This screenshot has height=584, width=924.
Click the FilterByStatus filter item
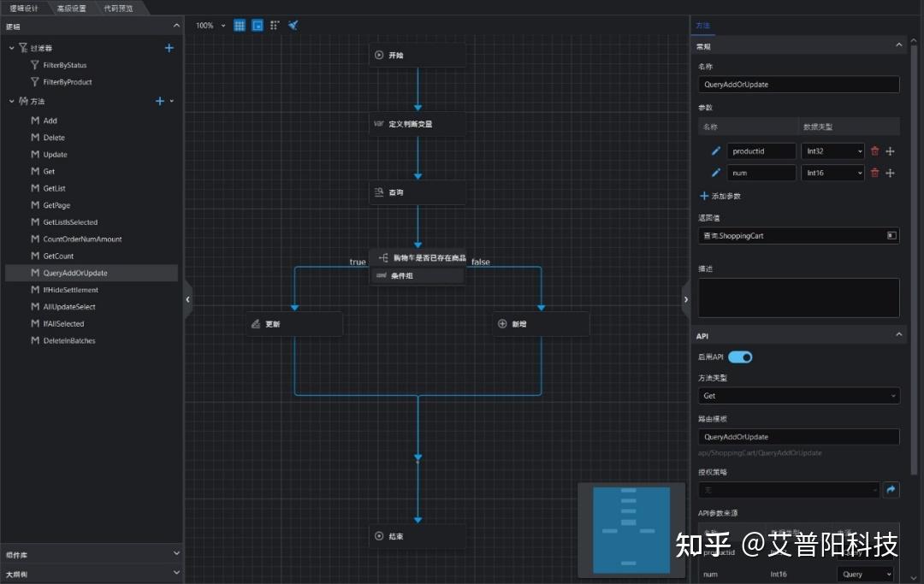coord(65,65)
